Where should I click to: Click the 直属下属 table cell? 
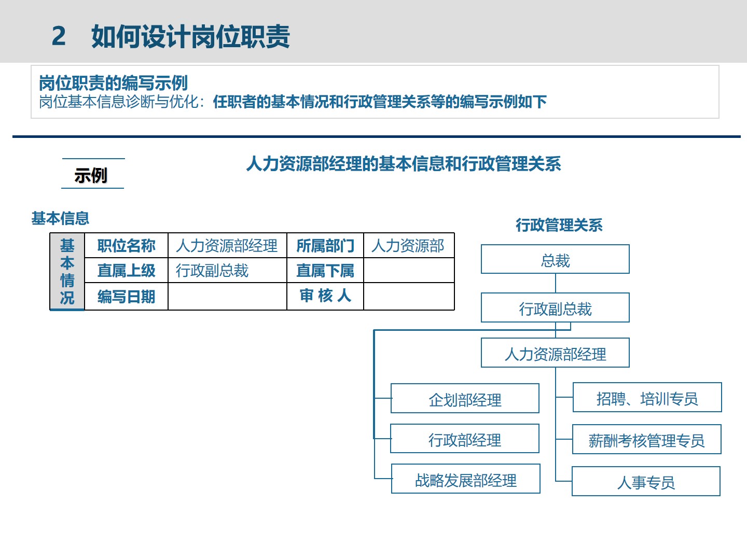325,270
